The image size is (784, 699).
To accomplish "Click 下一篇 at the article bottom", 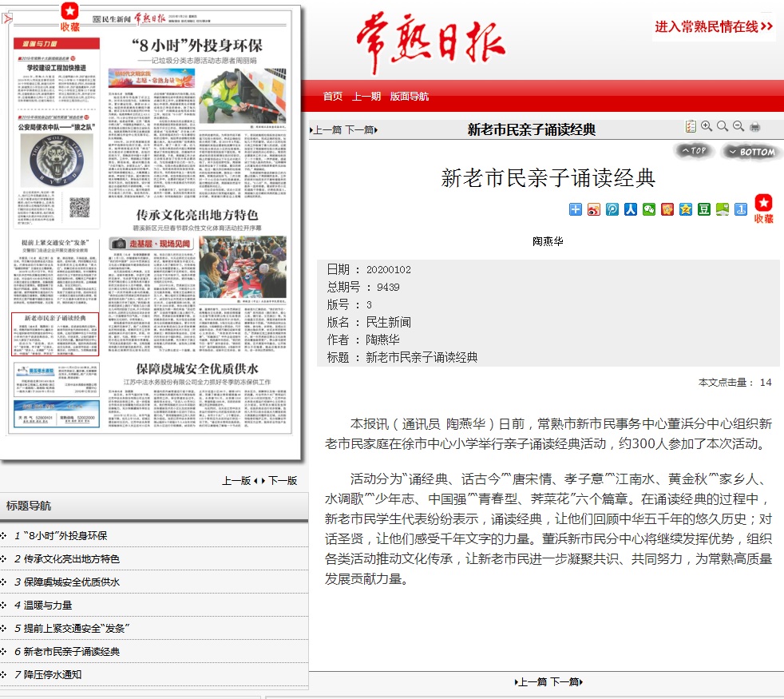I will click(567, 682).
